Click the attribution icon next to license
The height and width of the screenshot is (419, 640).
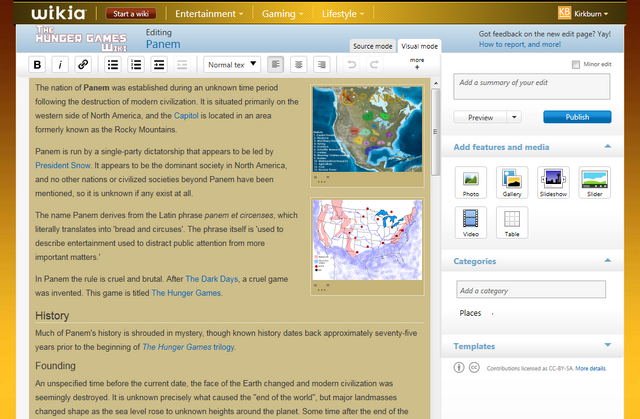click(459, 368)
